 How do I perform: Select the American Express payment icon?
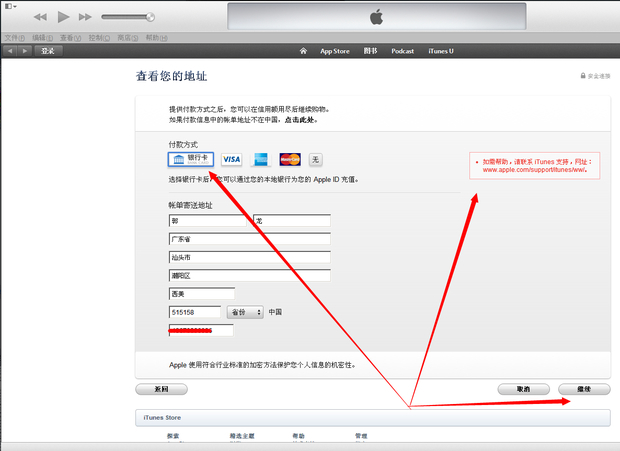[x=260, y=159]
